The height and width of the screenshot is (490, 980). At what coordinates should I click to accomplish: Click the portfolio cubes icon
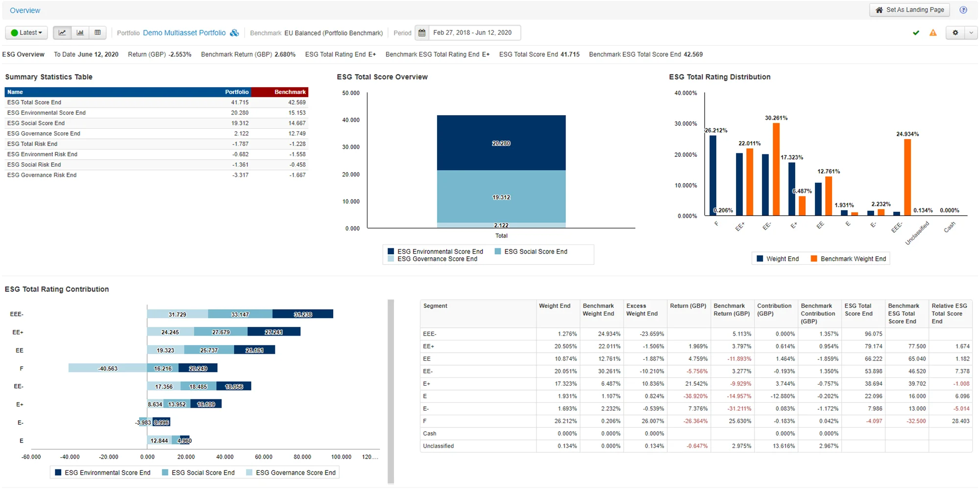pos(235,33)
